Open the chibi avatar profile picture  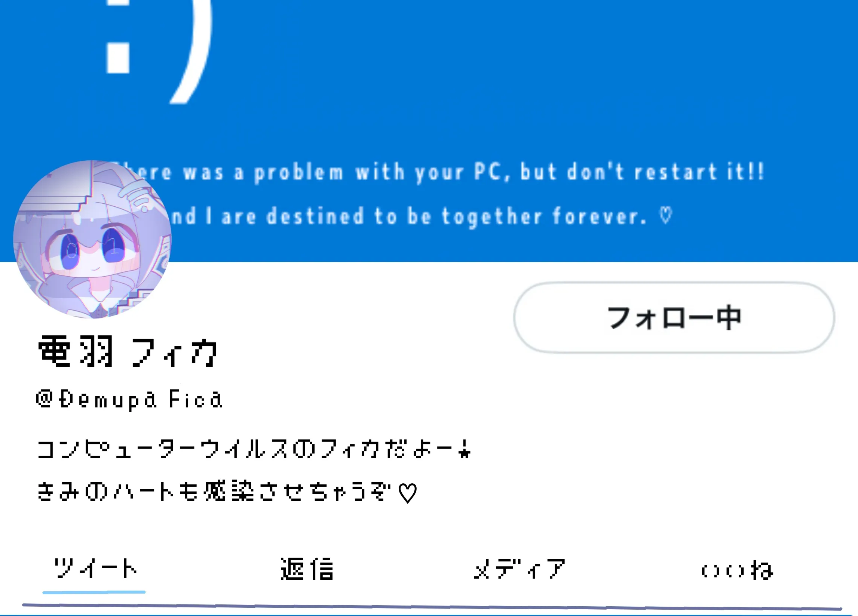pyautogui.click(x=92, y=239)
